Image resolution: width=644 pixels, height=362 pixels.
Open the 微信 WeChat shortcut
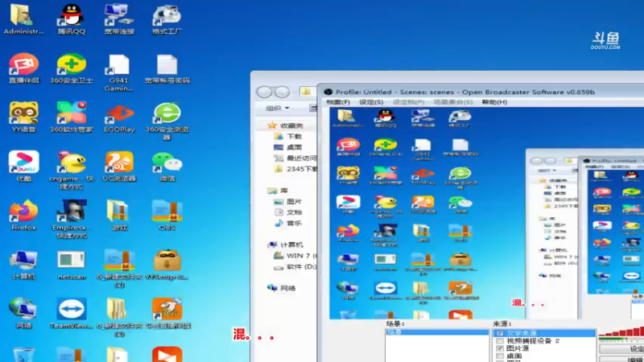167,166
